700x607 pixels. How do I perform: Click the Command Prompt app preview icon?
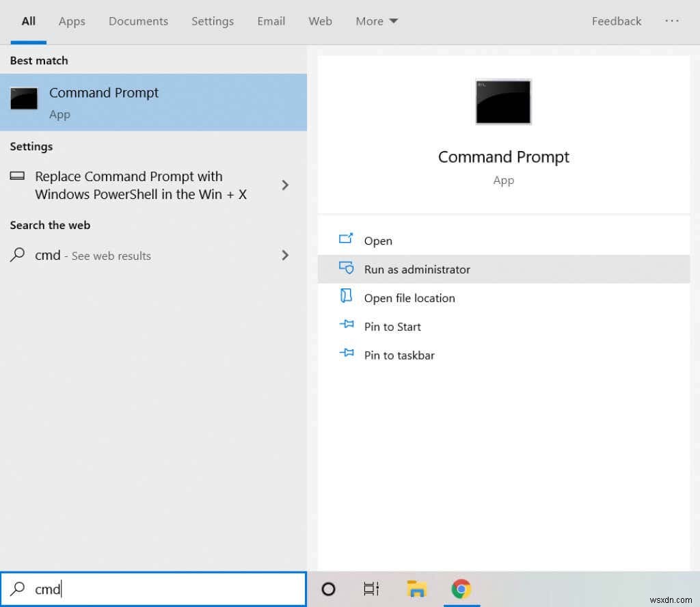(x=503, y=102)
